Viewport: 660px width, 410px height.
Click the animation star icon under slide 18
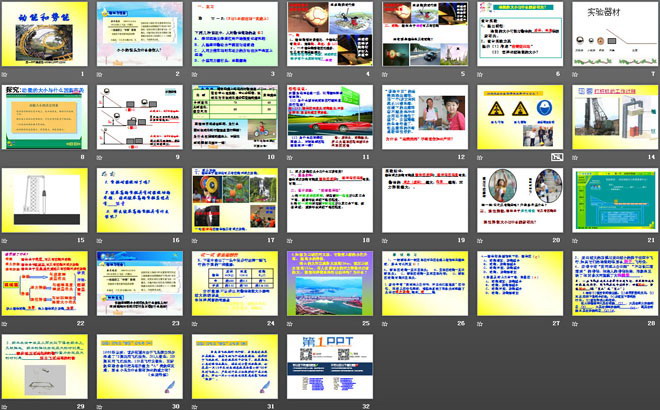tap(290, 241)
